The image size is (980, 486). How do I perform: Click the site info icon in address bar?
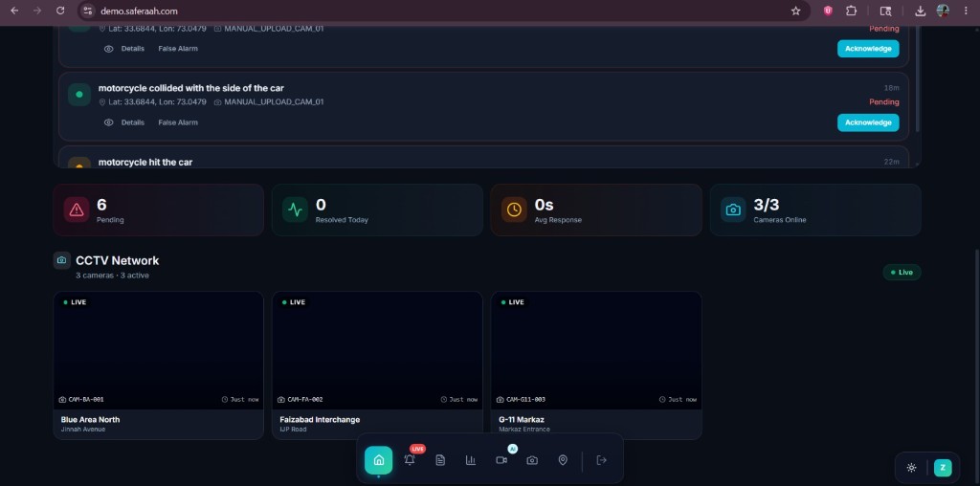coord(88,11)
